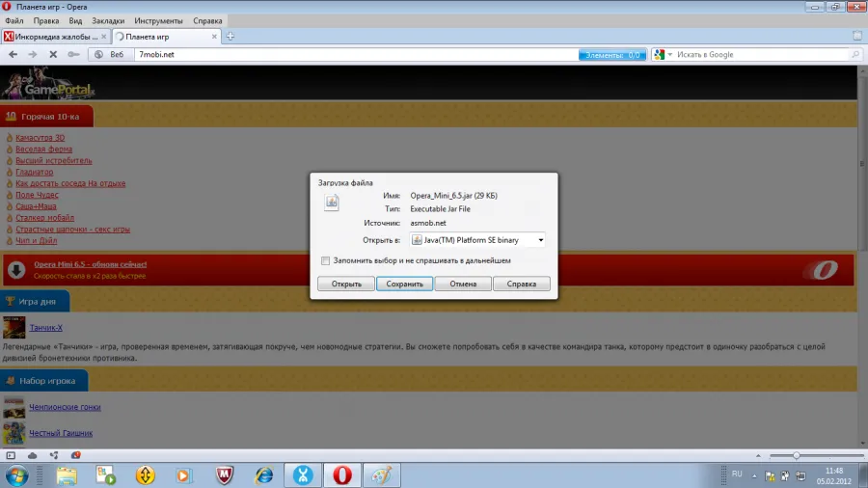Open a new tab with plus button
868x488 pixels.
[x=231, y=37]
